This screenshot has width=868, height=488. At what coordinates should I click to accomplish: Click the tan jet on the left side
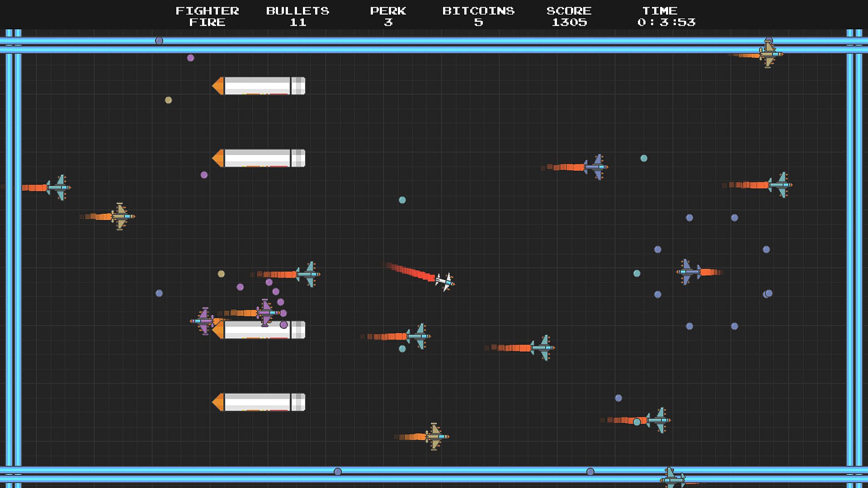click(121, 216)
